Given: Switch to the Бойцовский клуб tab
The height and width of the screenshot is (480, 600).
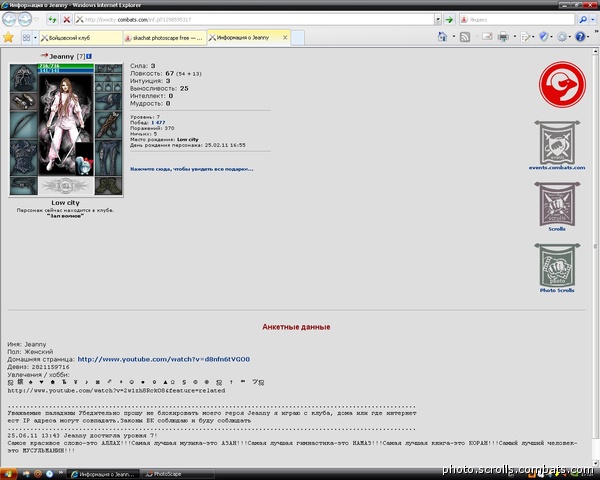Looking at the screenshot, I should (x=81, y=38).
